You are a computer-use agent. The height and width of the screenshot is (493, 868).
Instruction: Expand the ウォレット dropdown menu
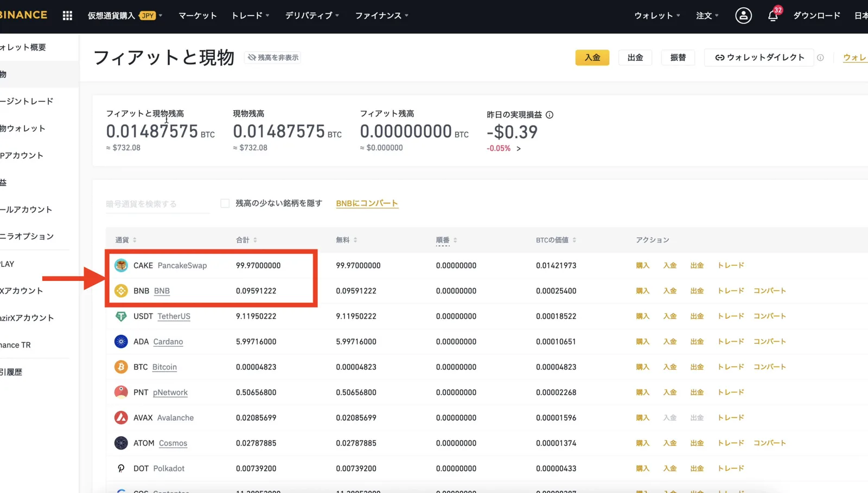pyautogui.click(x=657, y=16)
